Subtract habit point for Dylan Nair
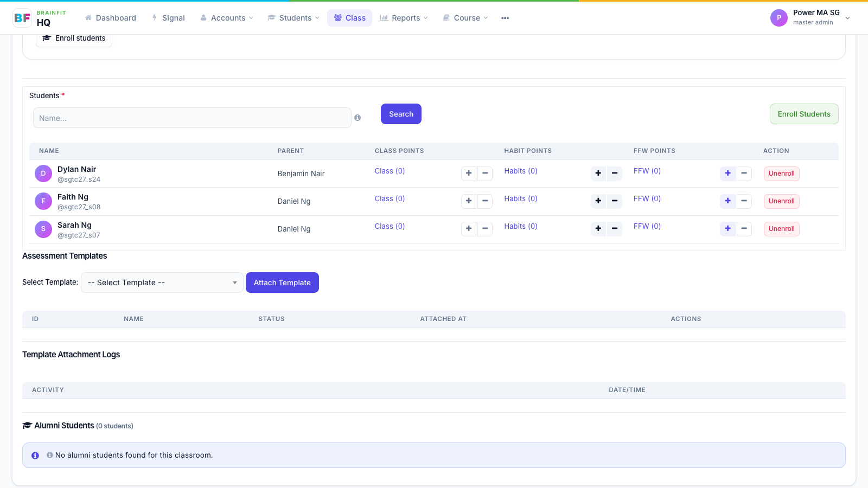The image size is (868, 488). tap(615, 174)
